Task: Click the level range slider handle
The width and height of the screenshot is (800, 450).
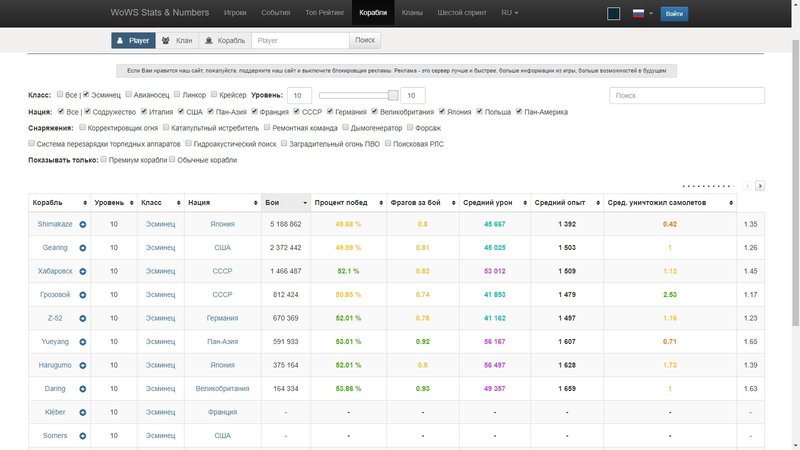Action: (393, 95)
